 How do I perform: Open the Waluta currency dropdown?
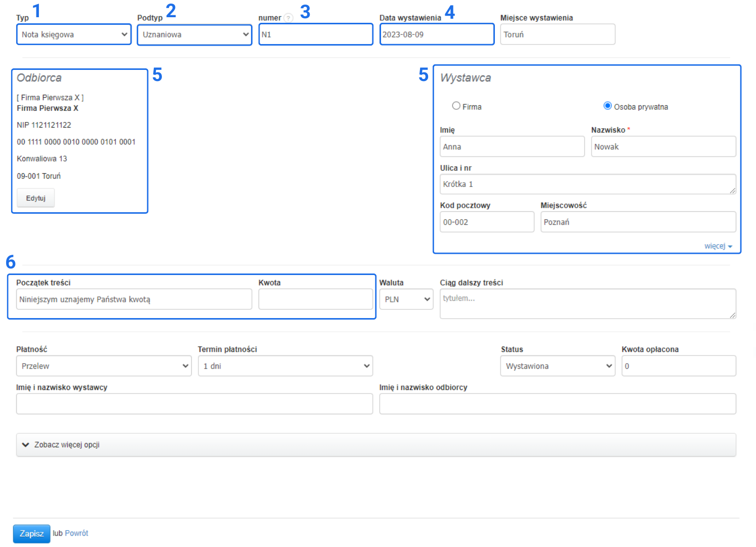click(406, 299)
